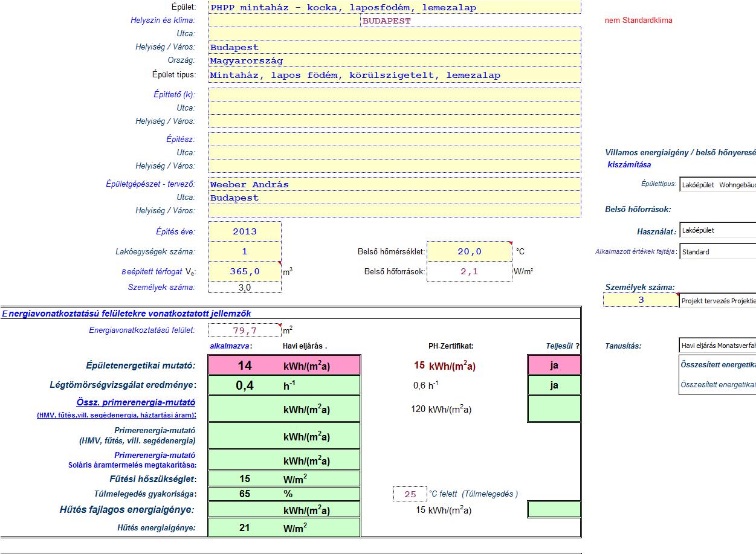Select the Lakóegységek száma cell
The height and width of the screenshot is (554, 756).
coord(245,251)
